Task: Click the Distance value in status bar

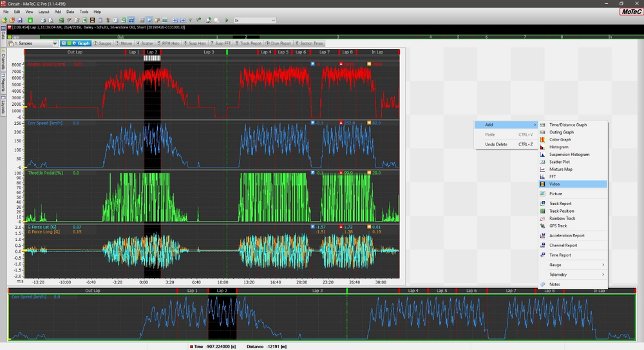Action: point(277,347)
